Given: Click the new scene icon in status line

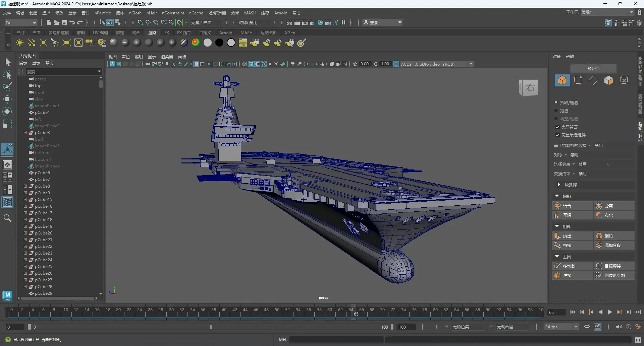Looking at the screenshot, I should pyautogui.click(x=49, y=22).
